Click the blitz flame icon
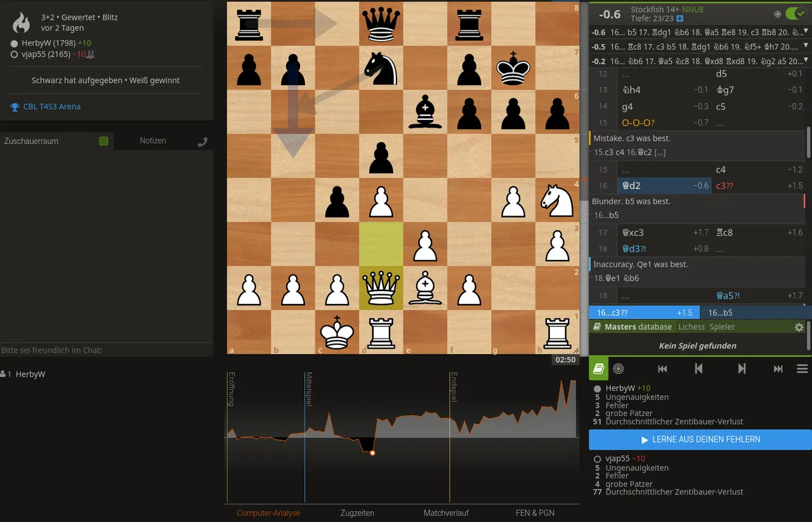 22,23
